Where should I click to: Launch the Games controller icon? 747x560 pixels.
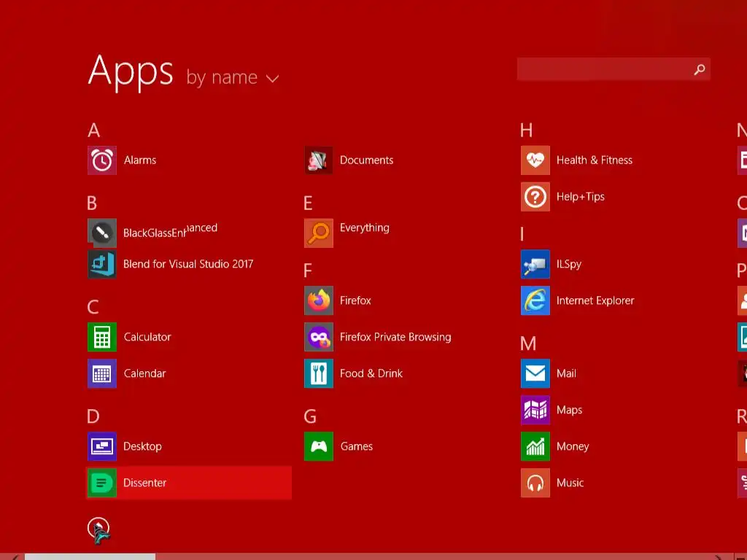[319, 446]
